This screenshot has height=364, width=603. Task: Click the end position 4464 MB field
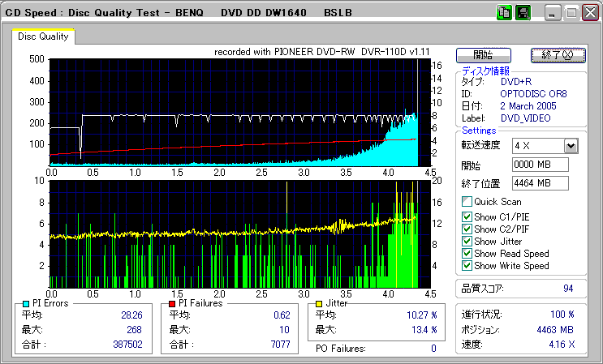click(x=541, y=183)
